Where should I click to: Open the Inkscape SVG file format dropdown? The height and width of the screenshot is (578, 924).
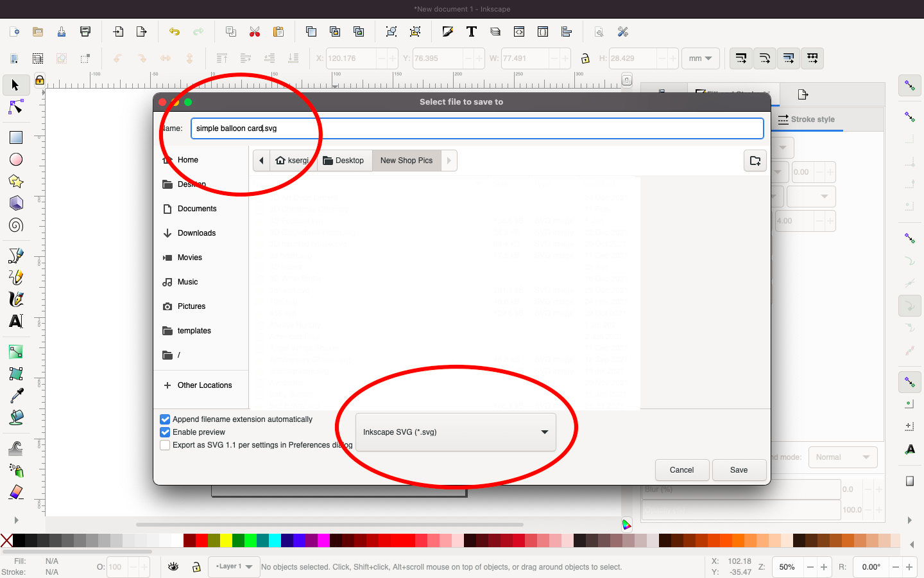point(457,432)
